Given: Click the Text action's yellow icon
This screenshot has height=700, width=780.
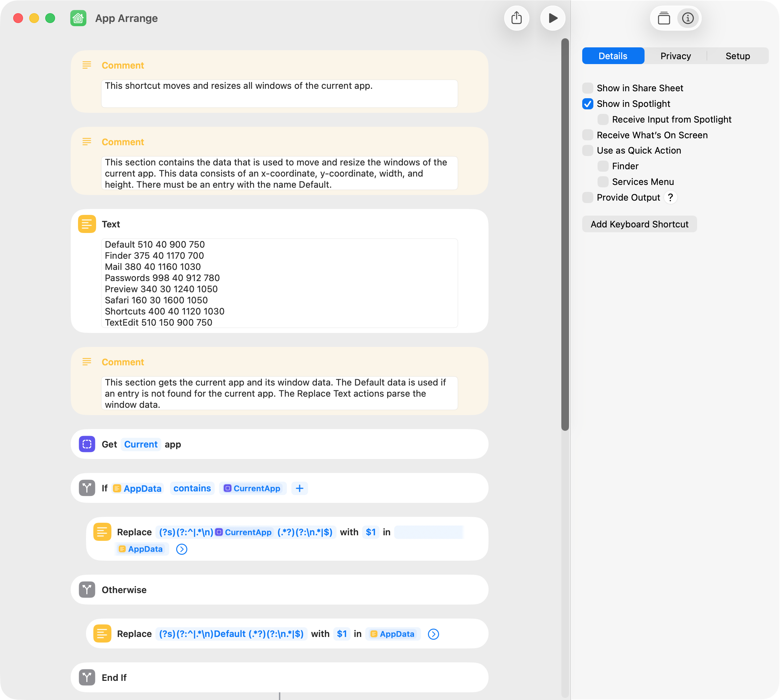Looking at the screenshot, I should (87, 224).
